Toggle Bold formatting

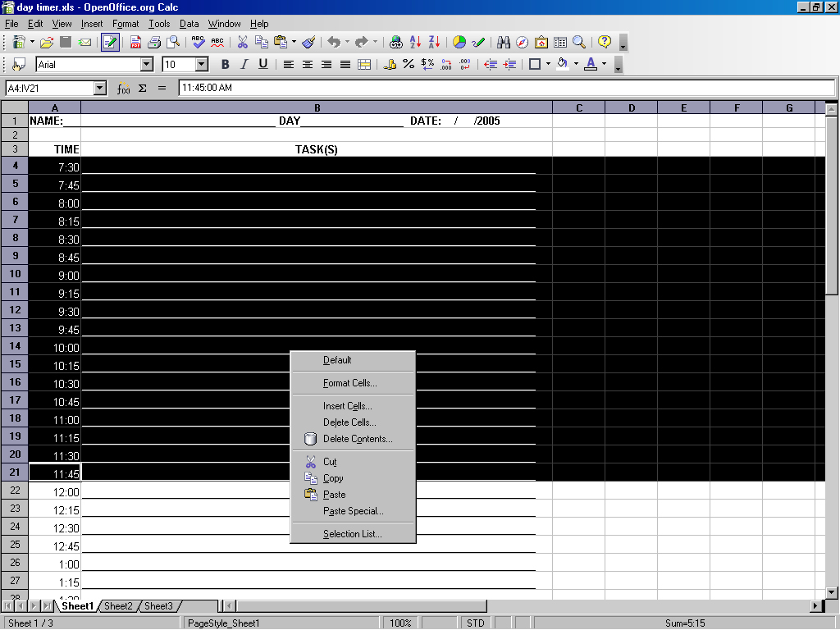[226, 64]
